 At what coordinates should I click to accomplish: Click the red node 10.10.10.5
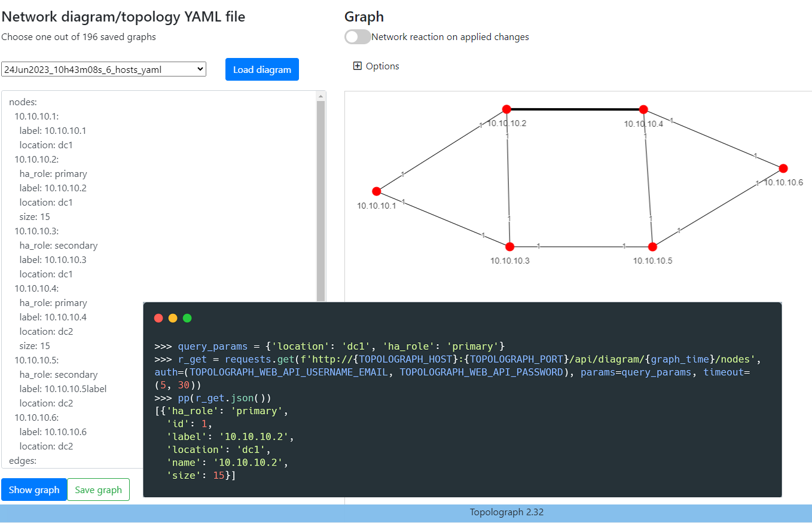point(652,247)
